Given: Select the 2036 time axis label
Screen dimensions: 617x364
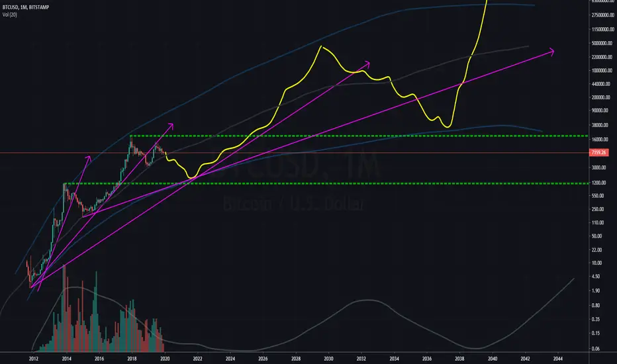Looking at the screenshot, I should pyautogui.click(x=427, y=359).
